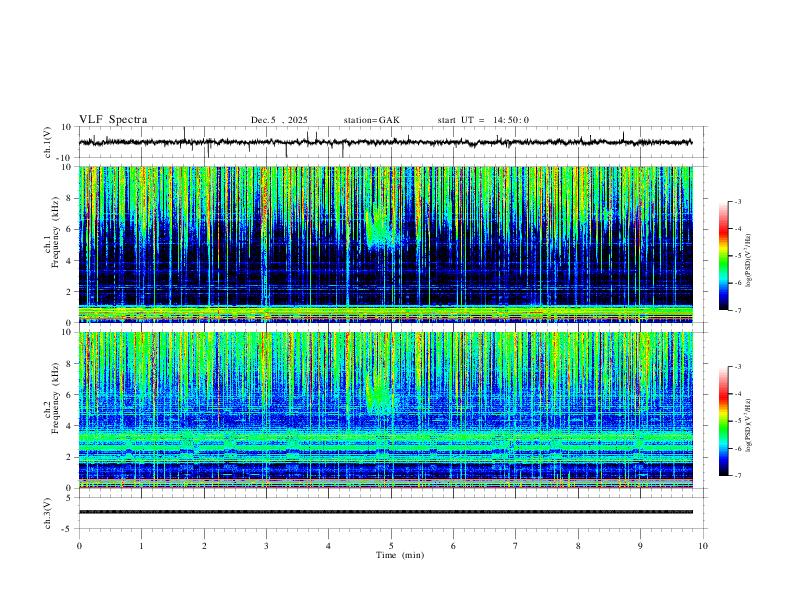Click the 'ch.1(V)' waveform axis label
792x612 pixels.
pos(48,142)
